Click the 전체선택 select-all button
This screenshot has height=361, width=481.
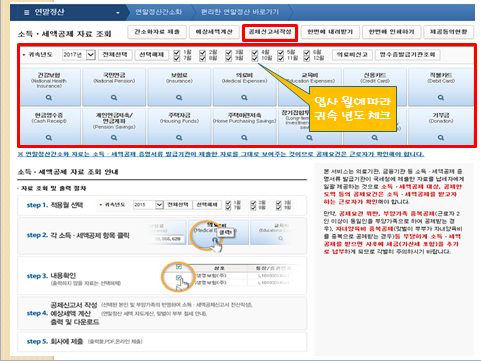point(115,55)
